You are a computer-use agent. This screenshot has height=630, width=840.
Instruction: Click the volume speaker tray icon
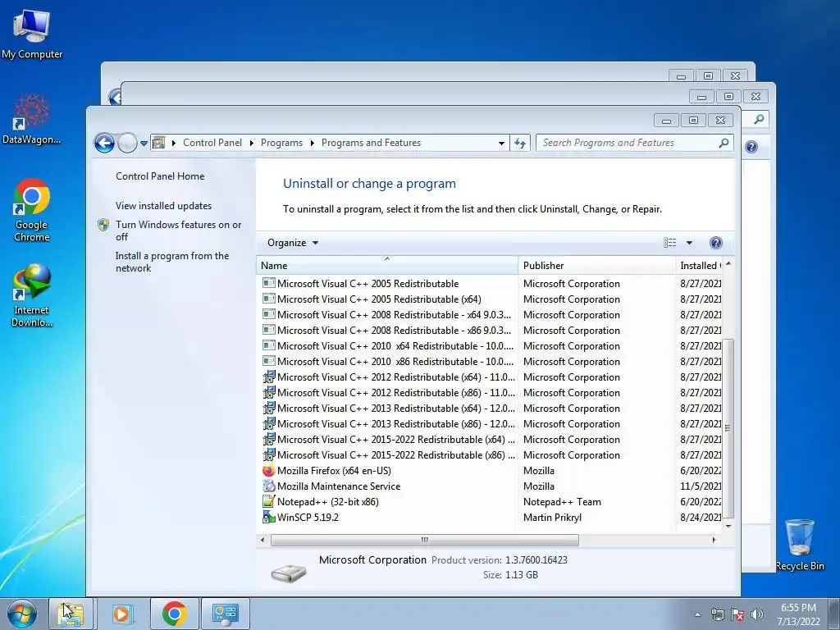[757, 614]
